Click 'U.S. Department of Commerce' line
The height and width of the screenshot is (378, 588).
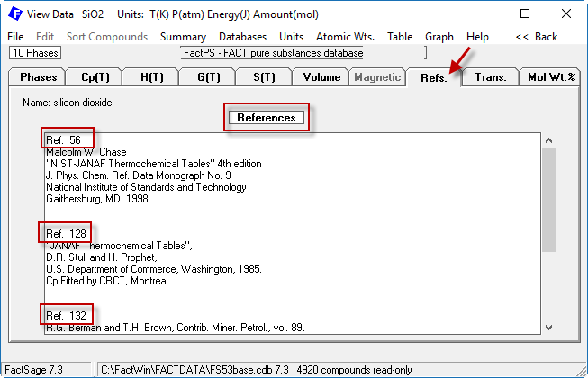tap(154, 269)
